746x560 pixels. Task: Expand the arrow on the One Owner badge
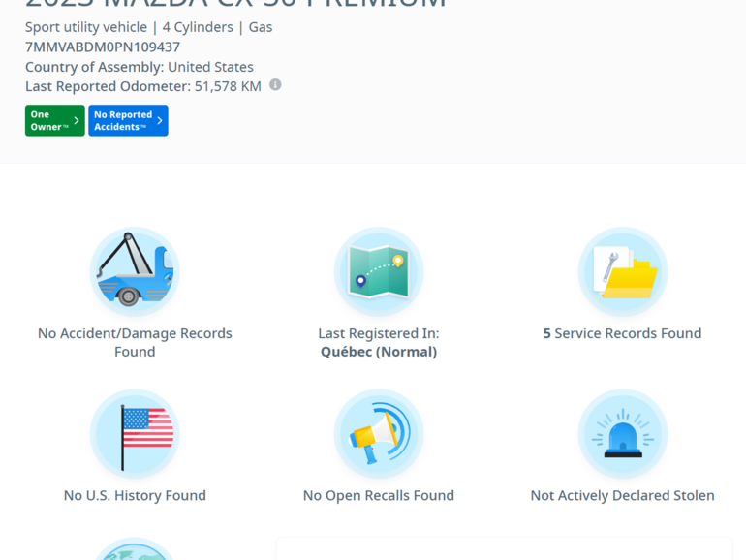pyautogui.click(x=77, y=120)
